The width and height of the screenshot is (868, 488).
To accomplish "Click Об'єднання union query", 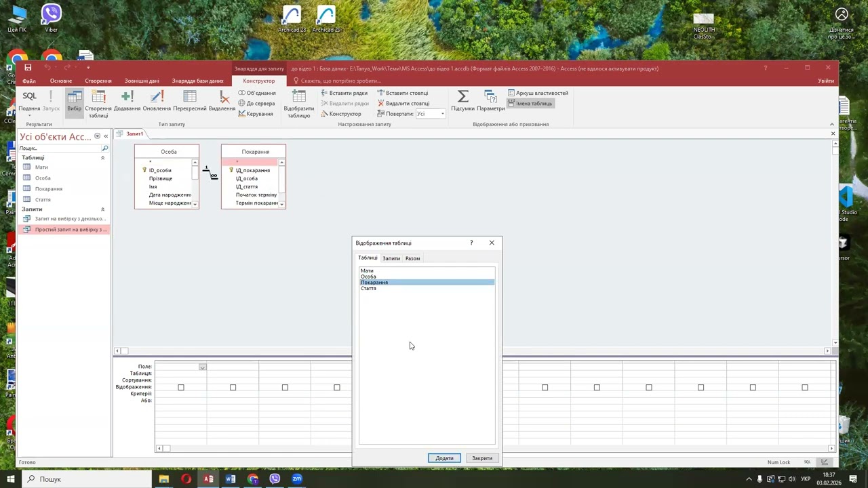I will click(257, 93).
